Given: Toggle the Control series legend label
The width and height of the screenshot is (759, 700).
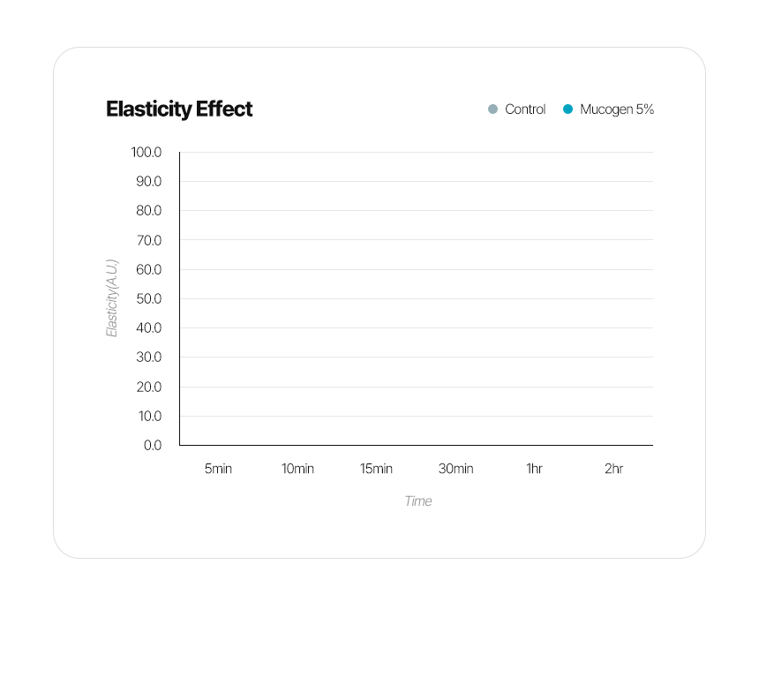Looking at the screenshot, I should pos(525,109).
